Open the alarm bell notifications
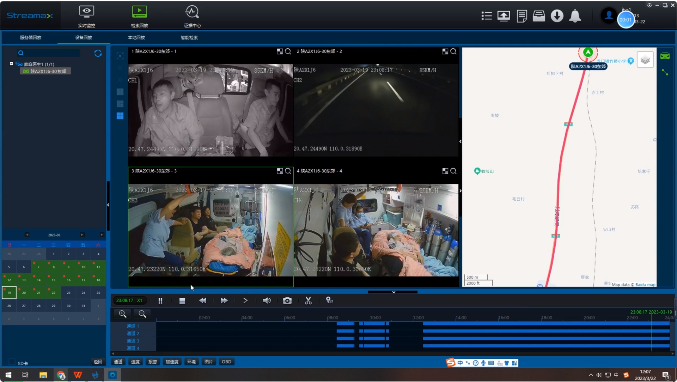 click(575, 16)
